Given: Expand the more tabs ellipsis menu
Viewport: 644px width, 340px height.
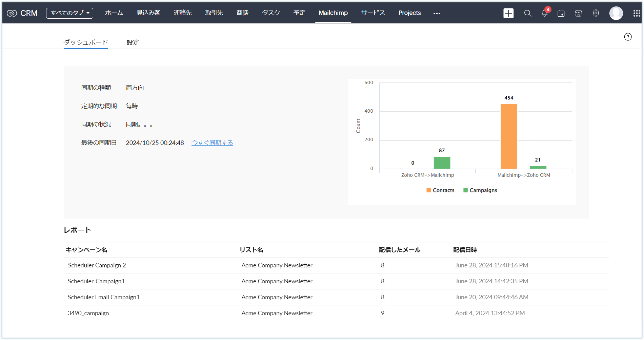Looking at the screenshot, I should [437, 14].
